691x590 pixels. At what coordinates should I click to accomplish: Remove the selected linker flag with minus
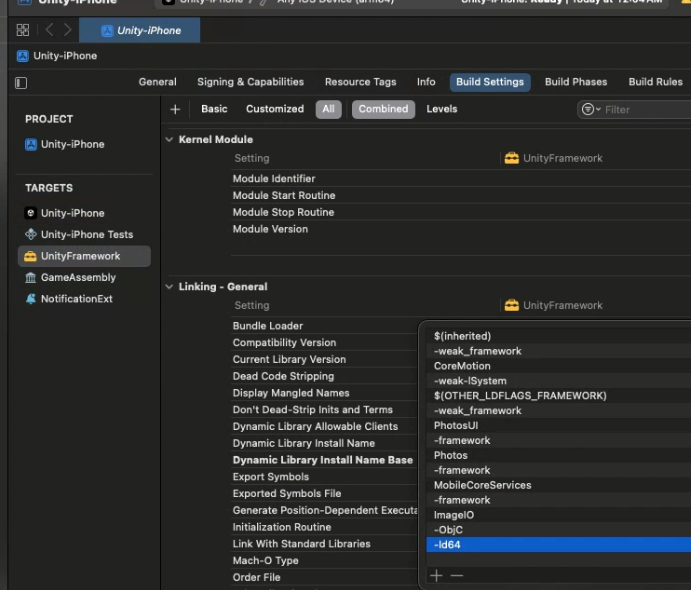(457, 575)
